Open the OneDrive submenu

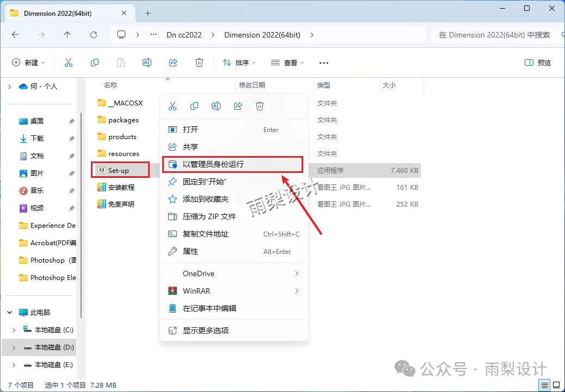pos(234,273)
